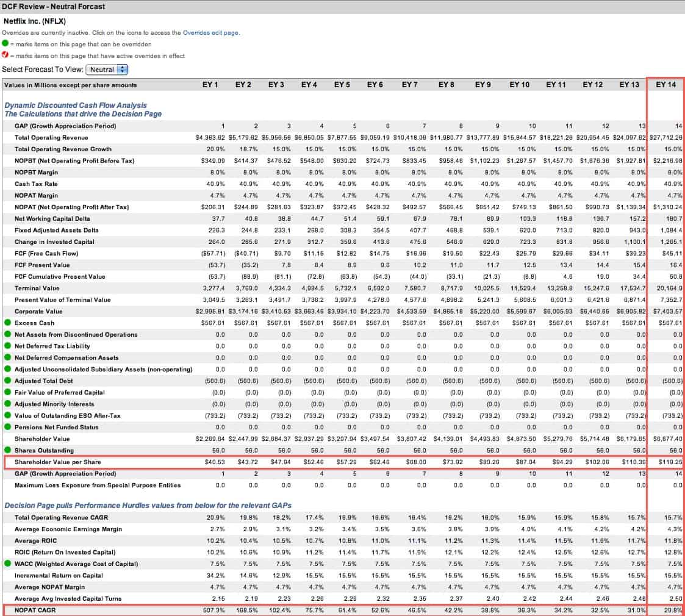Click the red legend icon for active overrides

point(5,55)
